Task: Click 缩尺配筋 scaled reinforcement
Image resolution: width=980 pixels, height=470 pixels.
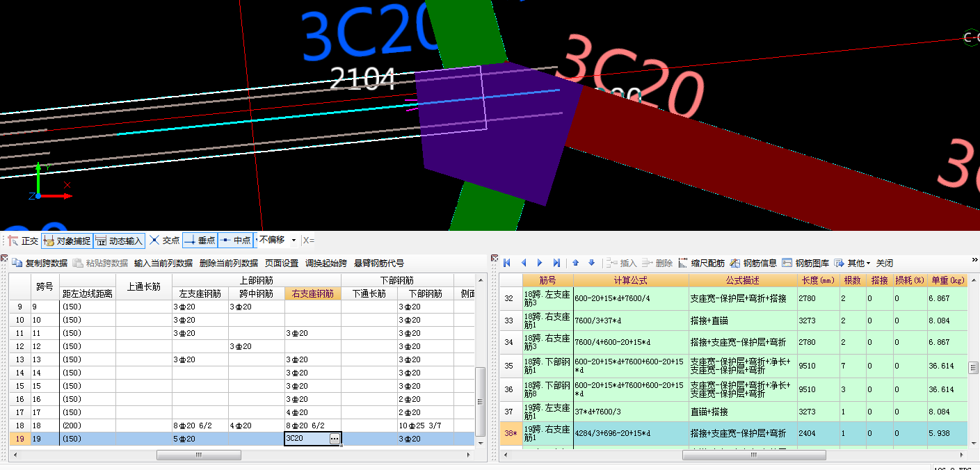Action: [701, 264]
